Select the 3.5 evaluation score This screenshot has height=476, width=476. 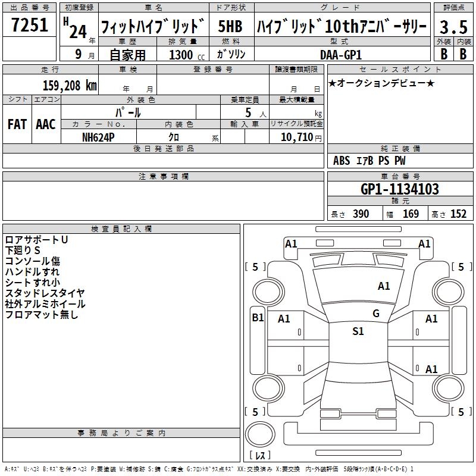(x=453, y=27)
